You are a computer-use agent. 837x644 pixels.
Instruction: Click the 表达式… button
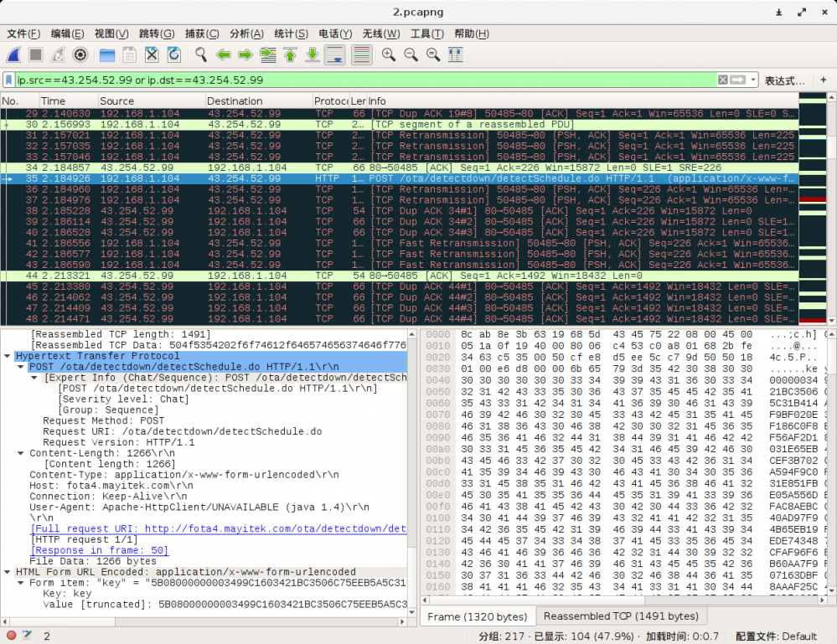point(784,80)
